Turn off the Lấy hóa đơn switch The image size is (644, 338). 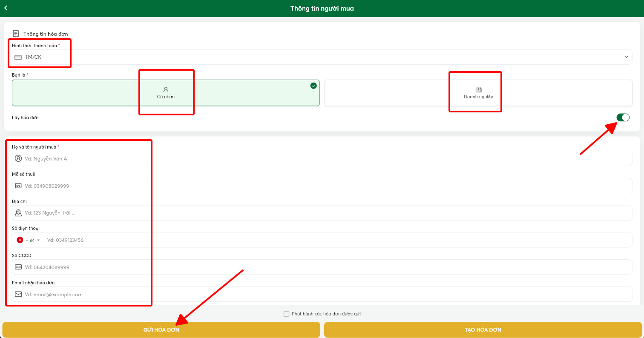[x=623, y=117]
